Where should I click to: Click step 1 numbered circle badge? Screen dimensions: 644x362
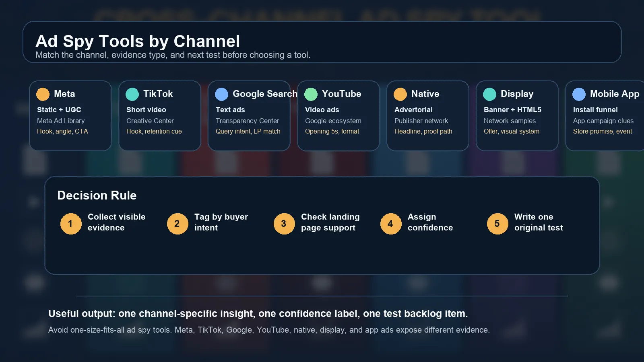(70, 224)
